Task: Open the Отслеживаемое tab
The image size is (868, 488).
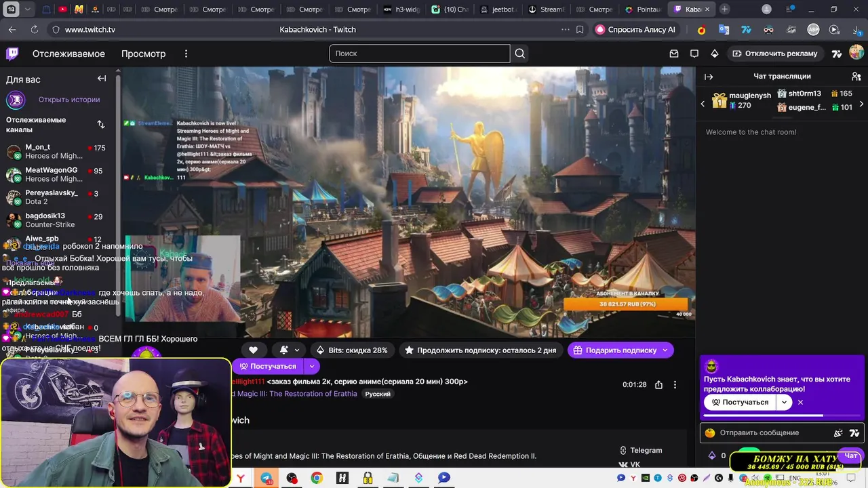Action: point(68,54)
